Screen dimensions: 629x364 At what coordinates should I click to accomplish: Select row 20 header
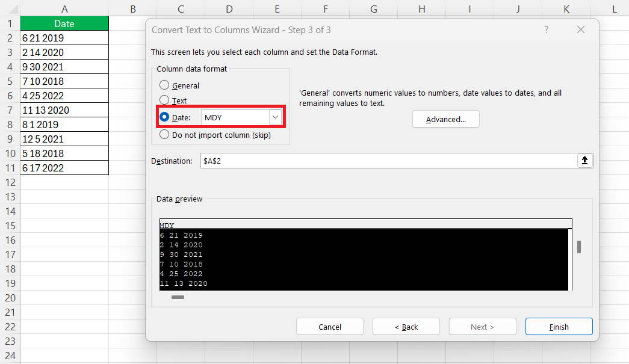(10, 298)
